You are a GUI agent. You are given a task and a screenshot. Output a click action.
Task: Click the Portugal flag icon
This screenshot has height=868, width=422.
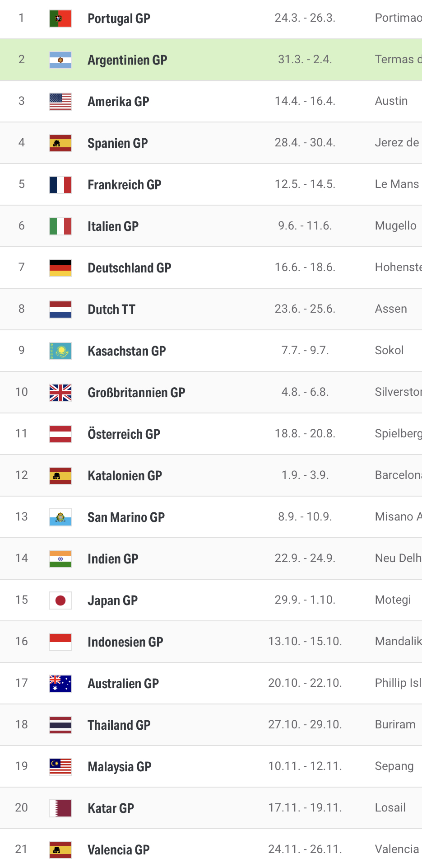(x=60, y=19)
